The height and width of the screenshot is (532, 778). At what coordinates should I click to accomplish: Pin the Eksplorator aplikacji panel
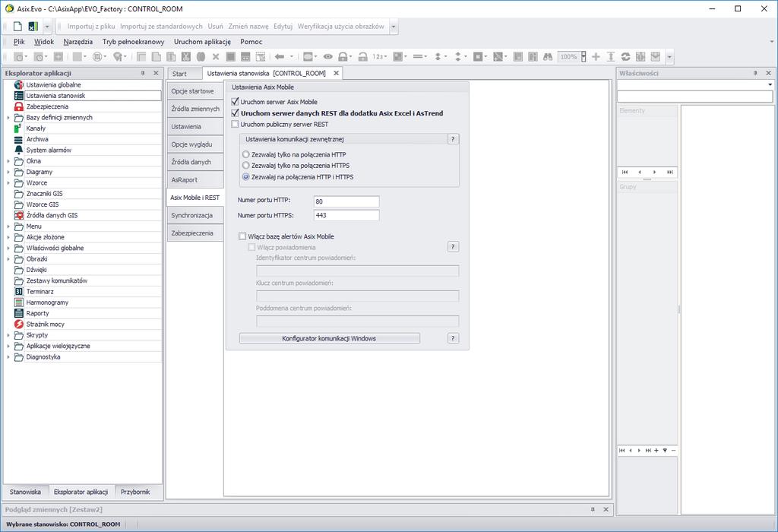coord(143,73)
